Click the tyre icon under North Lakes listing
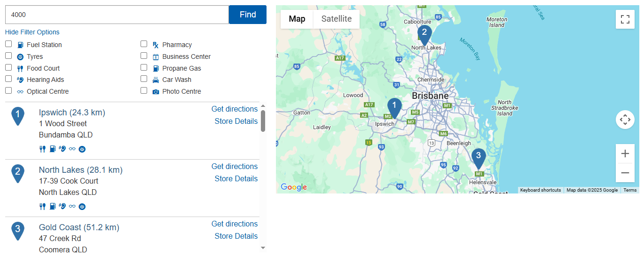Screen dimensions: 644x258 [x=82, y=207]
